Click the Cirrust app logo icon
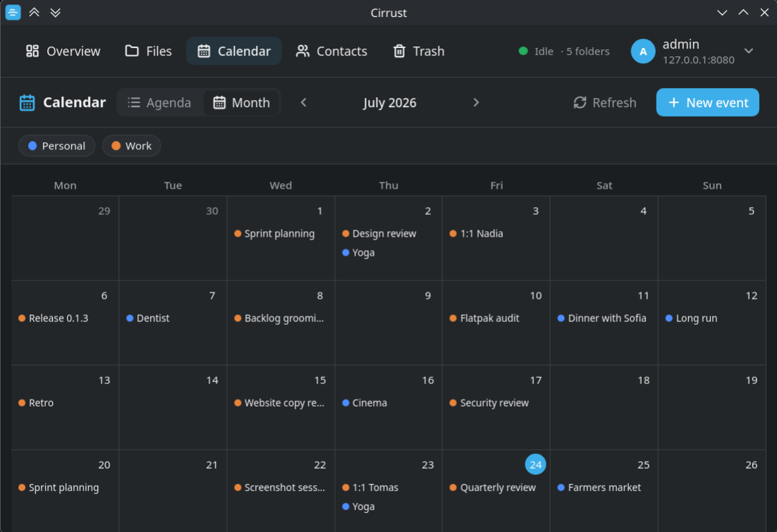777x532 pixels. [13, 13]
